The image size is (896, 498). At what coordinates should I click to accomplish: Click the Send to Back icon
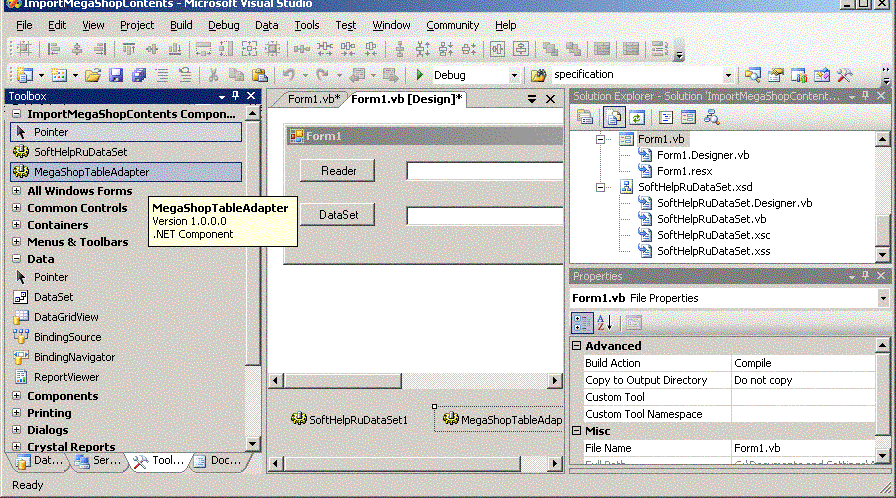tap(573, 49)
